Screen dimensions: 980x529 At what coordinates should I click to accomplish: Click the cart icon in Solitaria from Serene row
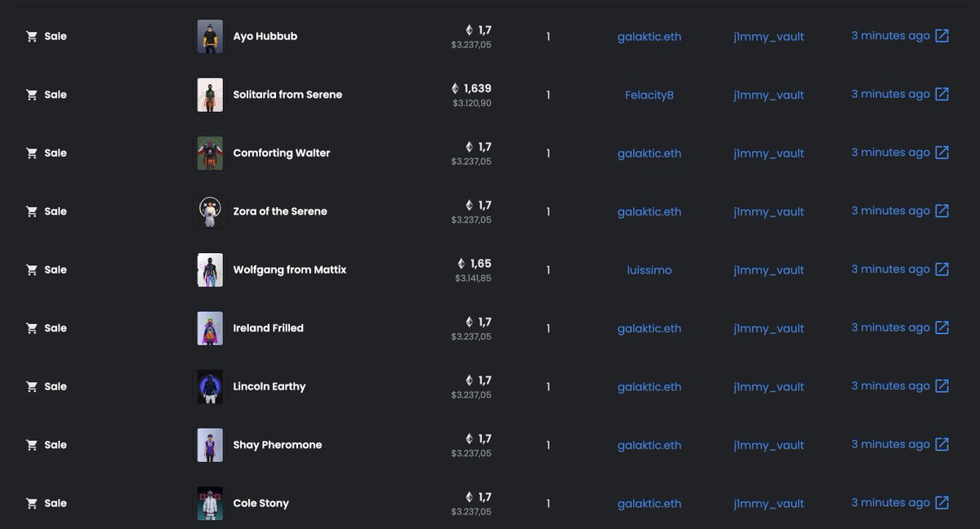(x=32, y=95)
